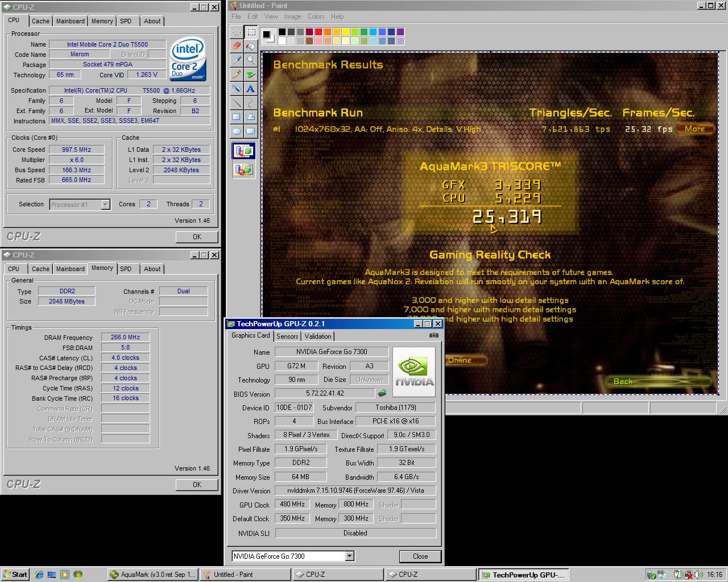Click the GPU name field NVIDIA GeForce Go 7300
The height and width of the screenshot is (582, 728).
pyautogui.click(x=332, y=352)
